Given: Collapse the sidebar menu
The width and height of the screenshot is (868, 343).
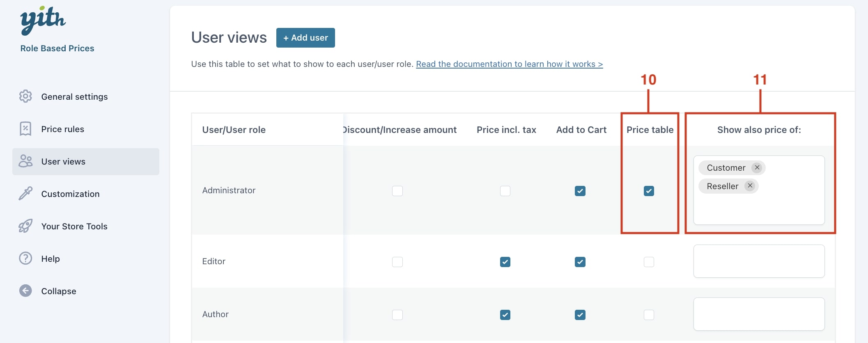Looking at the screenshot, I should pyautogui.click(x=86, y=291).
